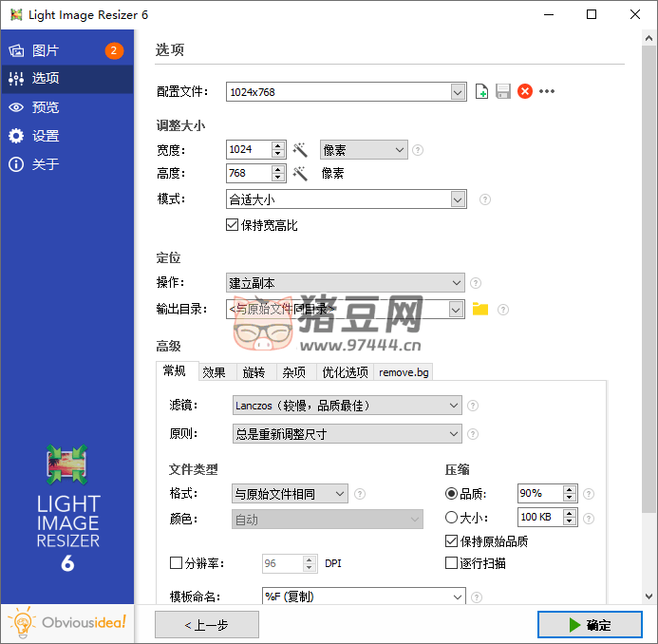This screenshot has height=644, width=658.
Task: Click the red delete profile icon
Action: click(x=525, y=91)
